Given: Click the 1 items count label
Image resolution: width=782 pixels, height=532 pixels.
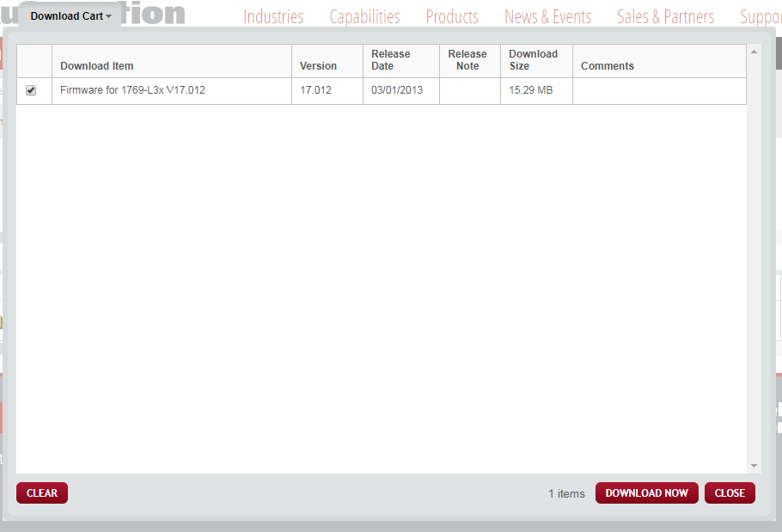Looking at the screenshot, I should pyautogui.click(x=566, y=493).
